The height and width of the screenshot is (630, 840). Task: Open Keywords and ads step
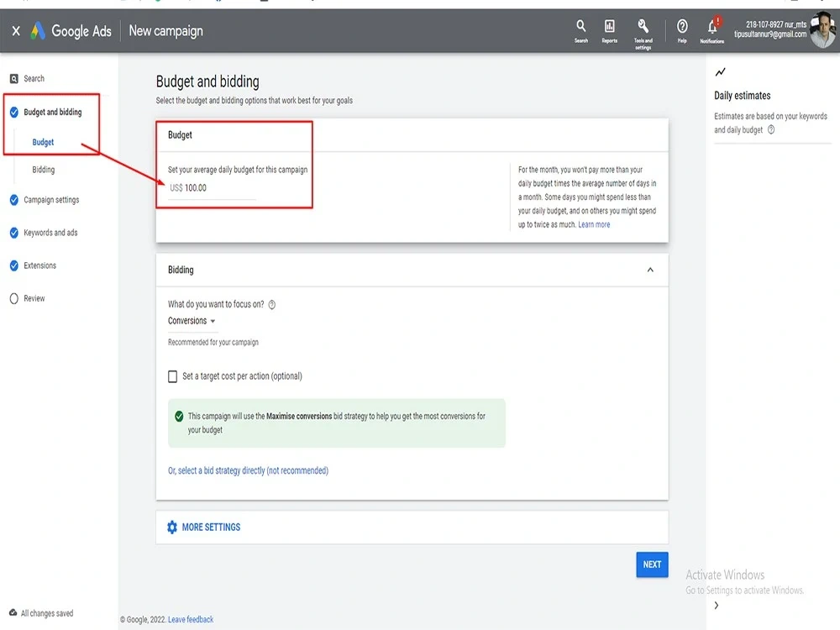tap(50, 233)
